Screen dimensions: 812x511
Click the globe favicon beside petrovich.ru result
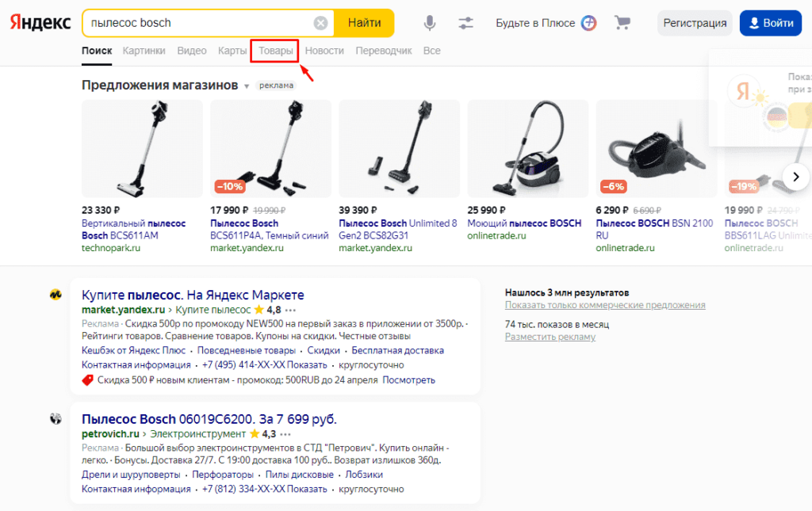tap(56, 418)
